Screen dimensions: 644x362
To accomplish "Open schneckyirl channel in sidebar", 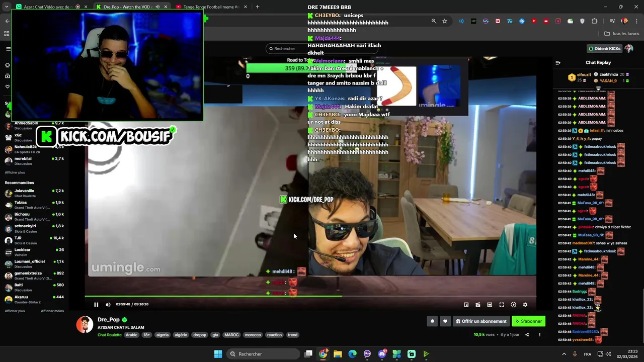I will [x=34, y=229].
